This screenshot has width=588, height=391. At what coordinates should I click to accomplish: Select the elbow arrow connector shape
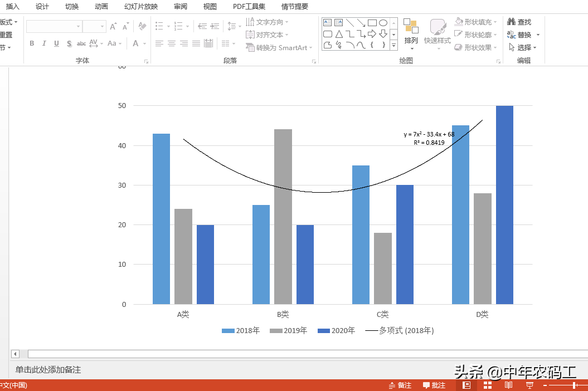coord(361,34)
